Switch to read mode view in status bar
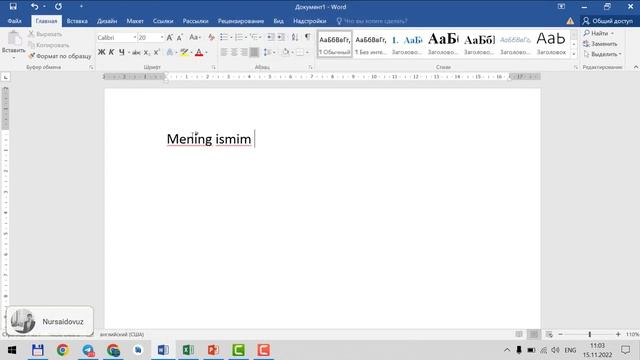Viewport: 640px width, 360px height. pyautogui.click(x=519, y=334)
